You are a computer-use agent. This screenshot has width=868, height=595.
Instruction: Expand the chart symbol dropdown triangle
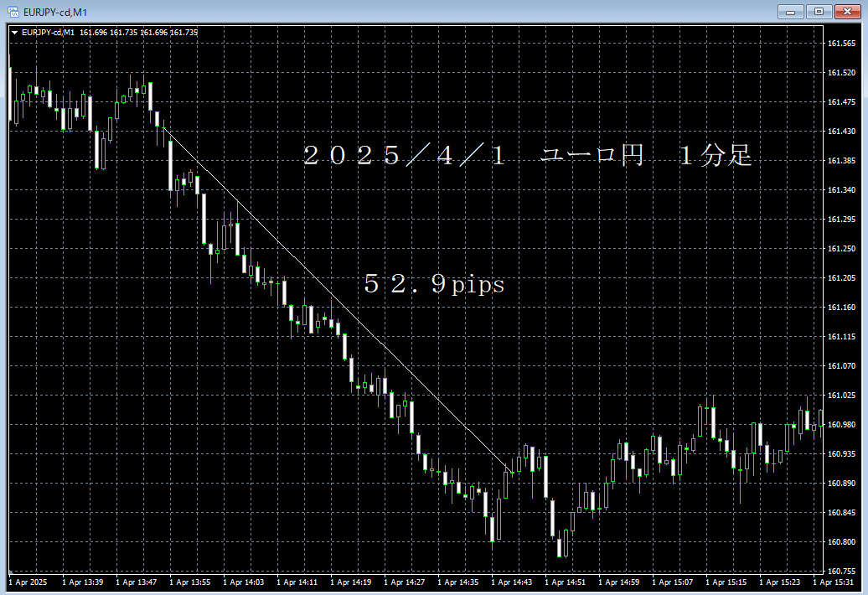click(14, 33)
